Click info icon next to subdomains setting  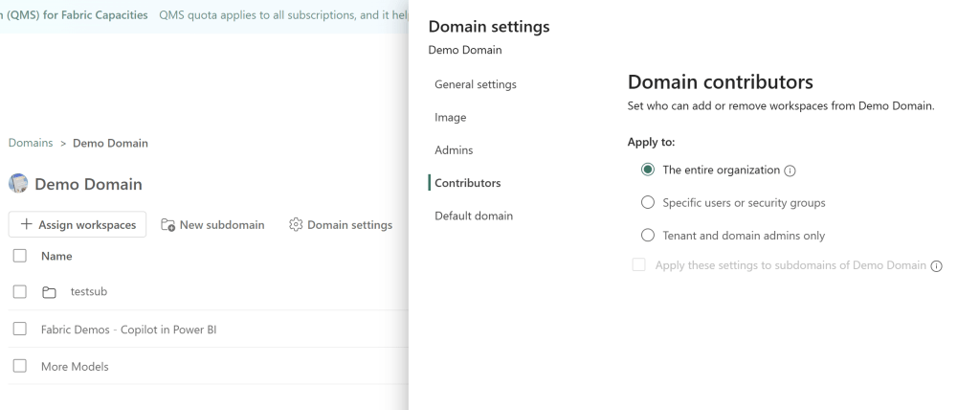936,266
